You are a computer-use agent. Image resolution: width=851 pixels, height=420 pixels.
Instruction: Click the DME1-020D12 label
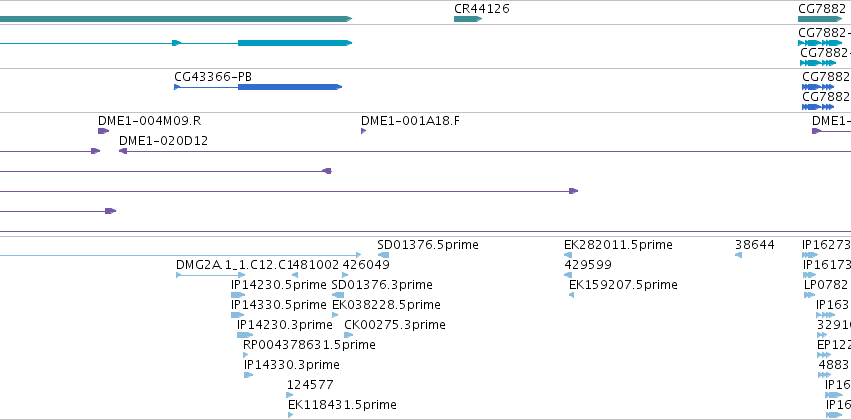point(163,141)
